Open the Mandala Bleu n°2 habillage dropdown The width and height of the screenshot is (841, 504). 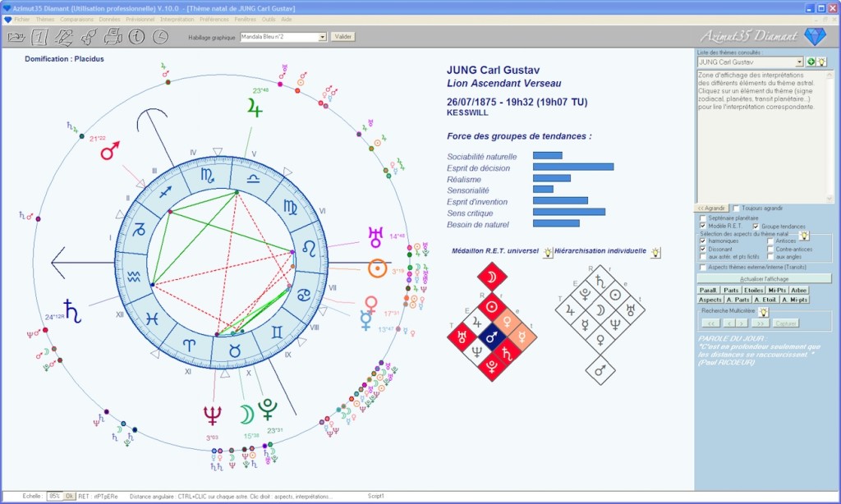point(324,36)
